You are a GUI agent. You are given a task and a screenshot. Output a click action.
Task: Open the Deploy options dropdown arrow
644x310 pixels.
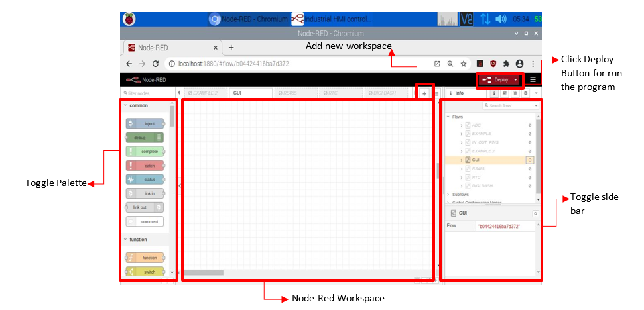(515, 80)
